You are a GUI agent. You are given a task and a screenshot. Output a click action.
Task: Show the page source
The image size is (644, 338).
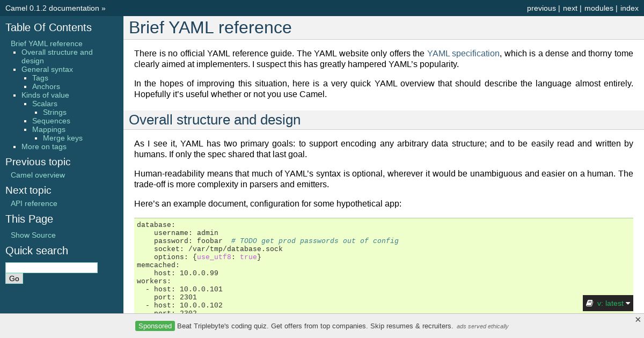click(33, 235)
